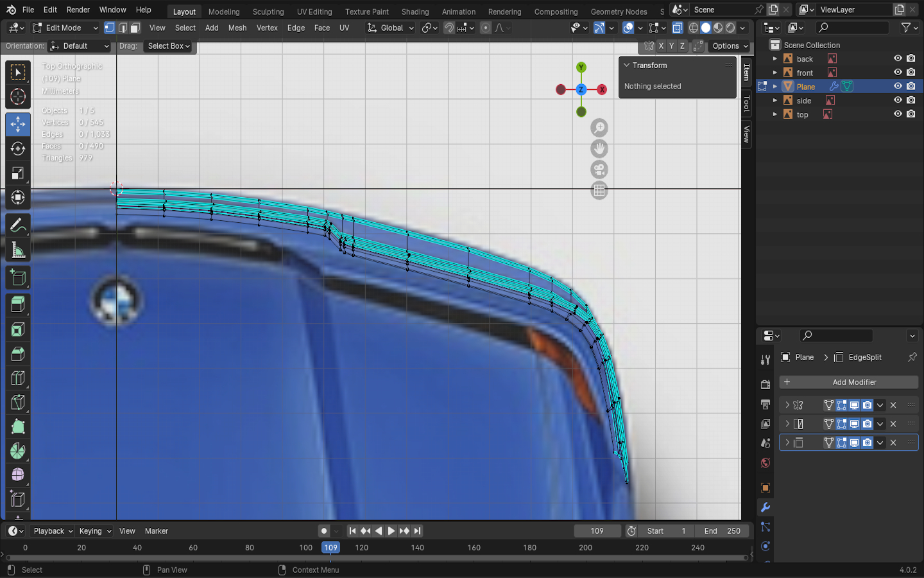Open the Edit Mode dropdown
924x578 pixels.
pyautogui.click(x=65, y=28)
